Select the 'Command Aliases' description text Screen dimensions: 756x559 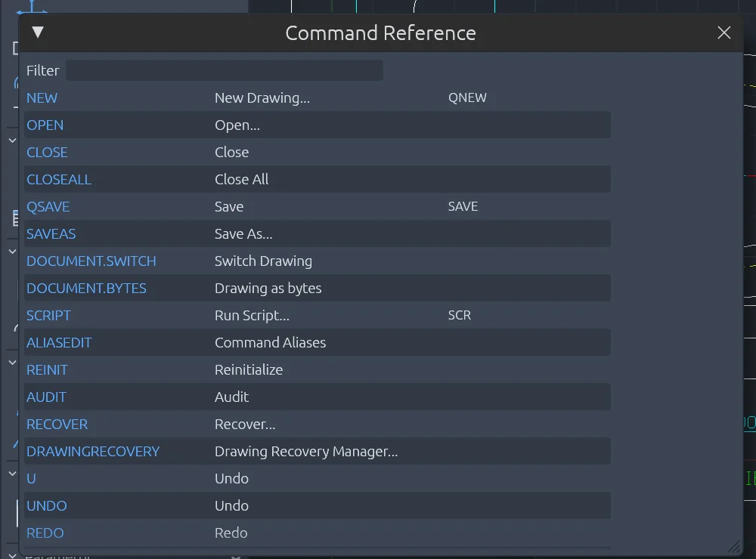270,343
